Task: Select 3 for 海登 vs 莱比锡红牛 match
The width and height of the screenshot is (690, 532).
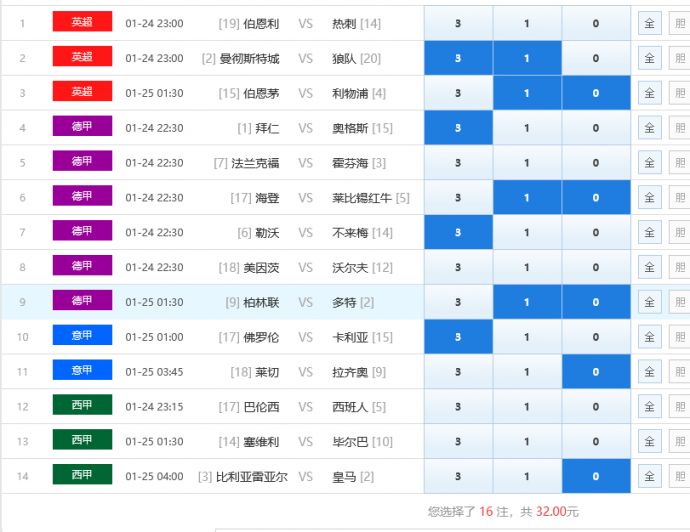Action: [x=458, y=198]
